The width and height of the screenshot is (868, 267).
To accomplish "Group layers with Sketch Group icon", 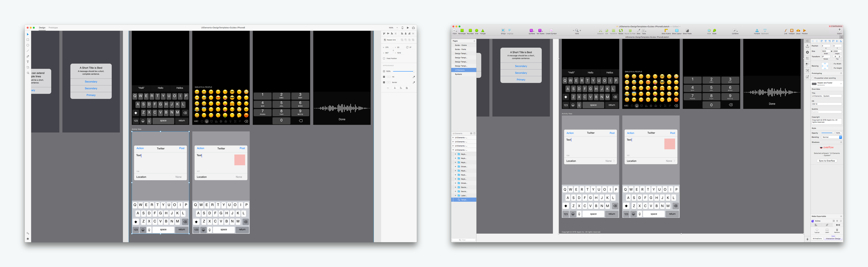I will click(503, 31).
